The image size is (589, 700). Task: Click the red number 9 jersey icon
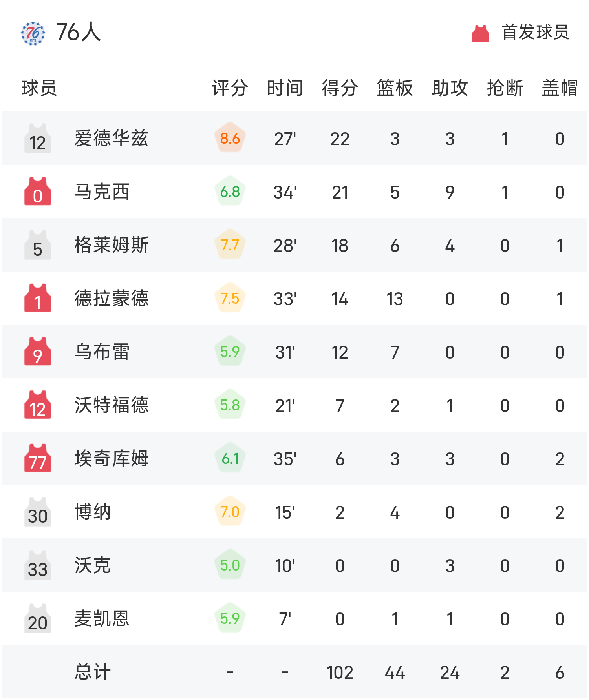38,352
